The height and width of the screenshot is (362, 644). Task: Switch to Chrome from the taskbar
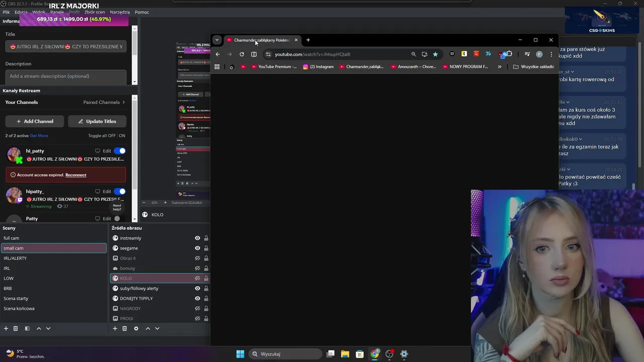pos(375,354)
